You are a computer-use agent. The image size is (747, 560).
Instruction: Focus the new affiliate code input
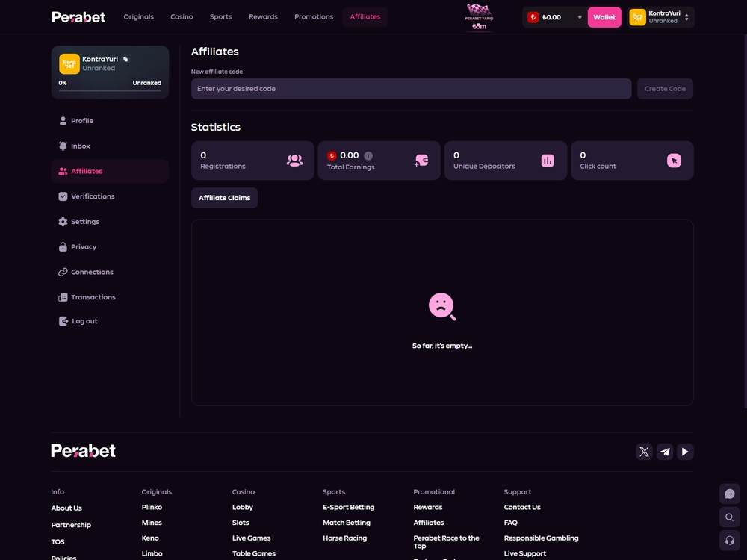point(411,89)
